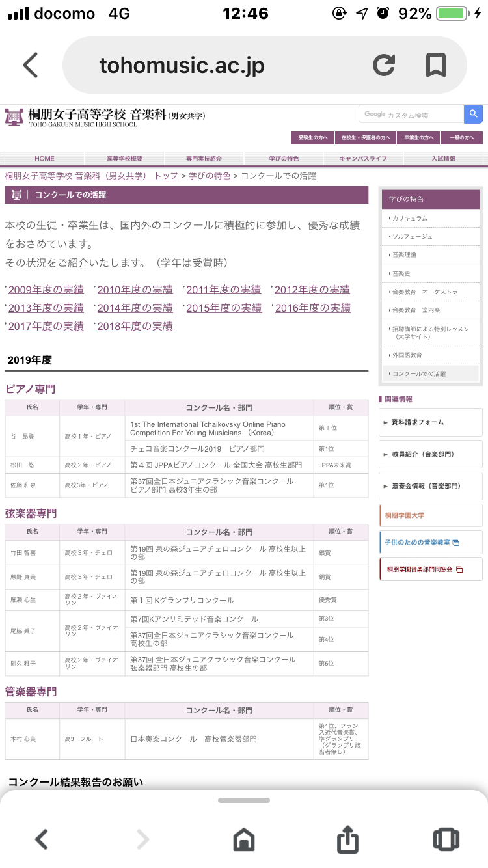Open 2012年度の実績 link

point(312,290)
